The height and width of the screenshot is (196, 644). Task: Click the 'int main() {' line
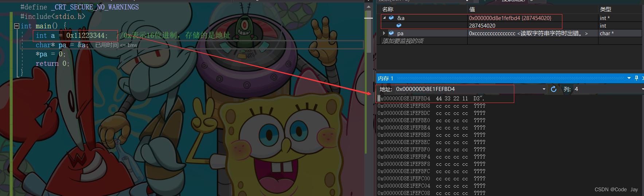click(x=43, y=26)
